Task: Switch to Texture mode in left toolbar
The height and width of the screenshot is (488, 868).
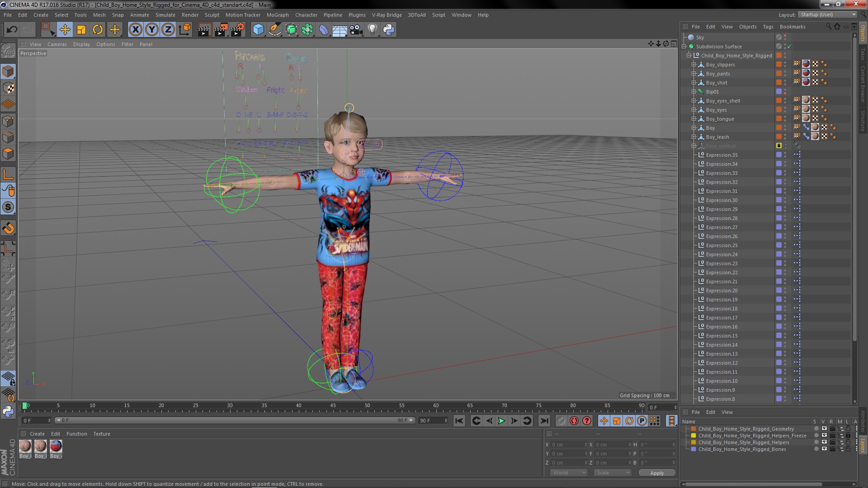Action: point(8,88)
